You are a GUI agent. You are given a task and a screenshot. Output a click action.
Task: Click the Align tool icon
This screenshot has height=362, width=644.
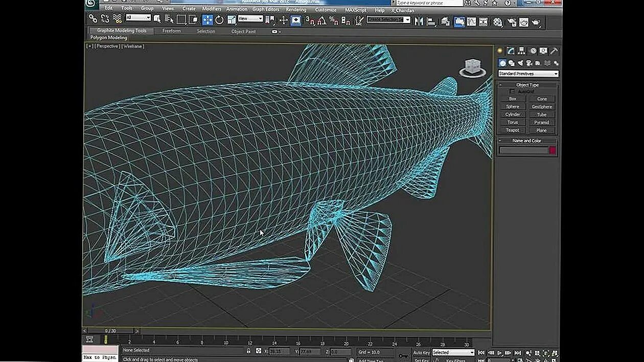(431, 21)
